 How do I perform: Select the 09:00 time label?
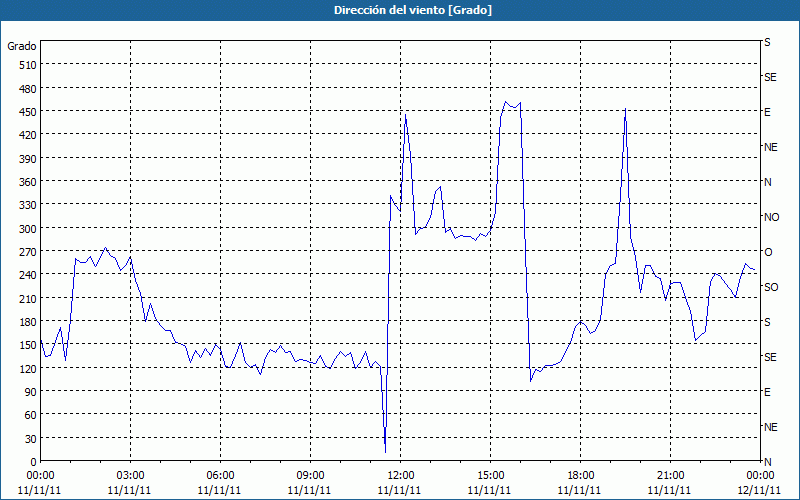[310, 476]
